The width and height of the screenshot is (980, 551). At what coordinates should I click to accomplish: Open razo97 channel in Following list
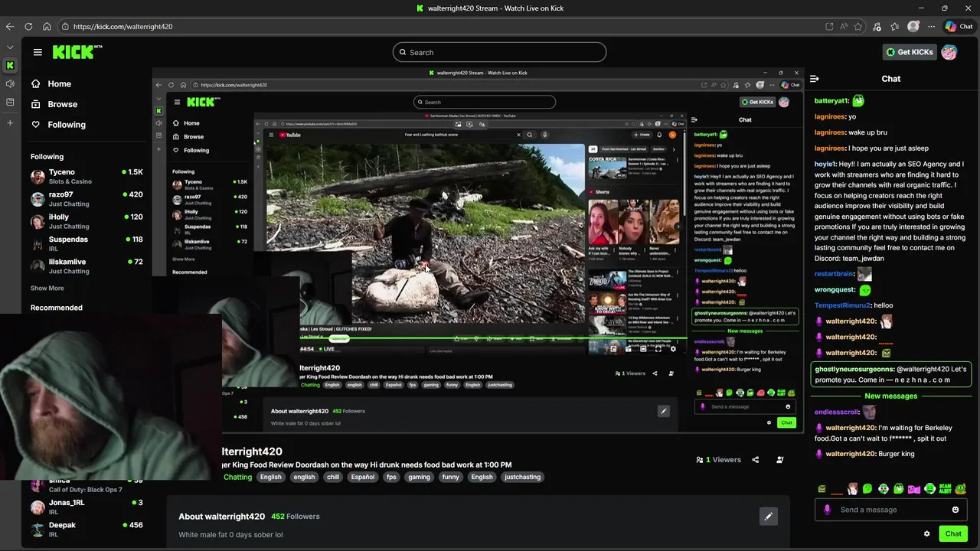(x=87, y=199)
